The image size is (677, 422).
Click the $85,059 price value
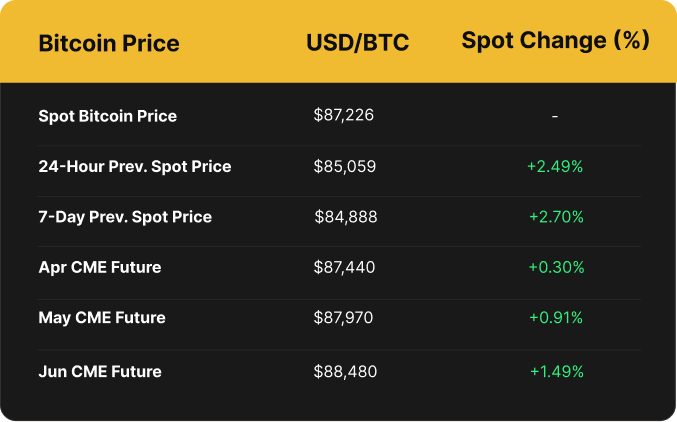click(344, 166)
